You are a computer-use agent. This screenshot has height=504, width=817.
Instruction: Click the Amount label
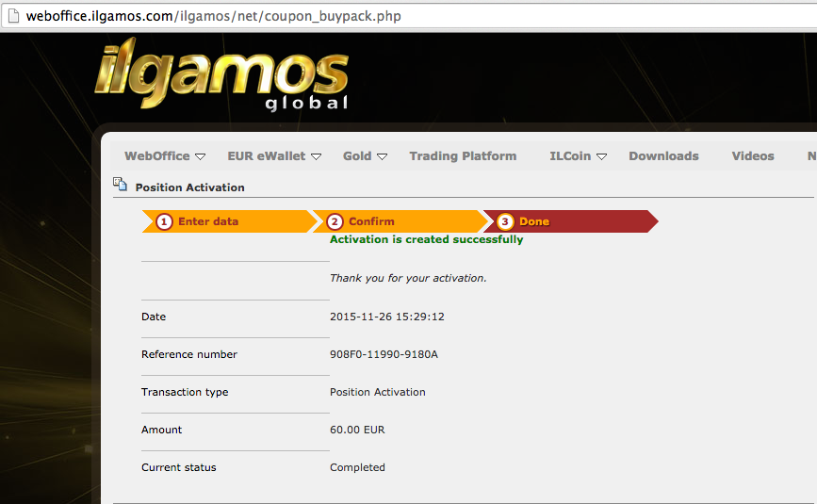(161, 430)
